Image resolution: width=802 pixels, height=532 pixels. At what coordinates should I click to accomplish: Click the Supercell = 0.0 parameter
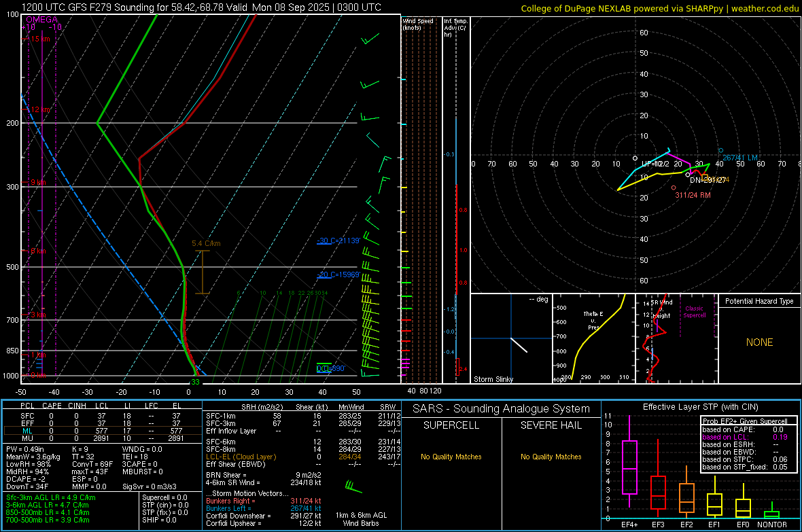point(164,497)
